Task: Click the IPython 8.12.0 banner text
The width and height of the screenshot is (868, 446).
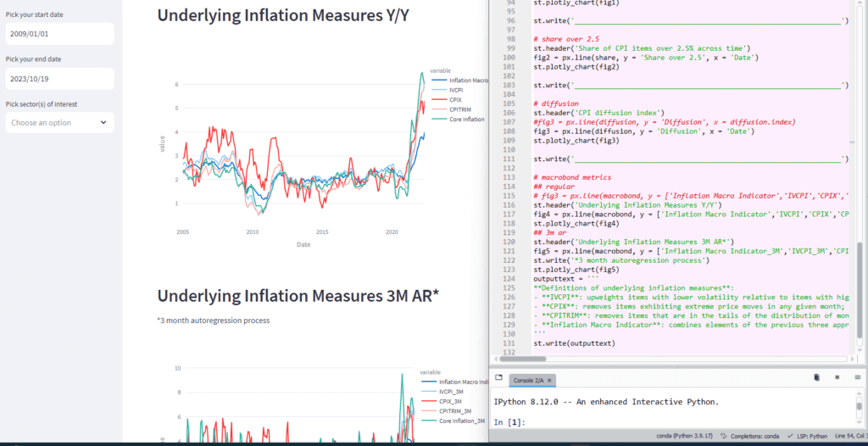Action: 606,402
